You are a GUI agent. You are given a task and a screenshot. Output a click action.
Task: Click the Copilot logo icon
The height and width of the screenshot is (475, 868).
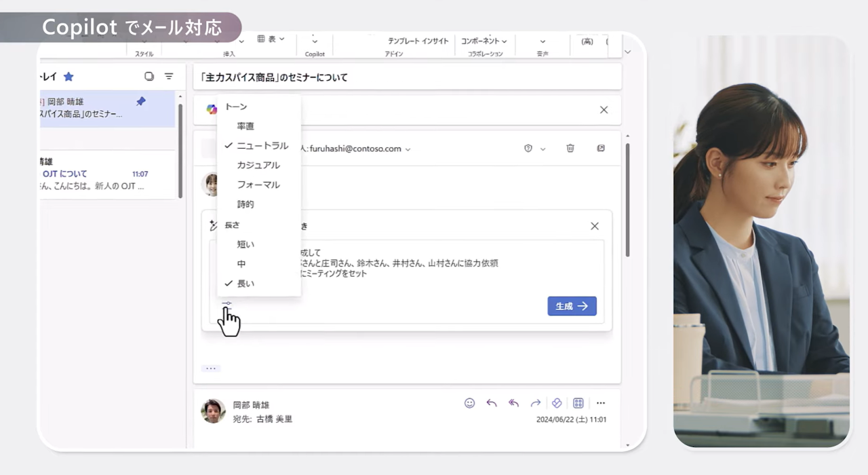(212, 110)
